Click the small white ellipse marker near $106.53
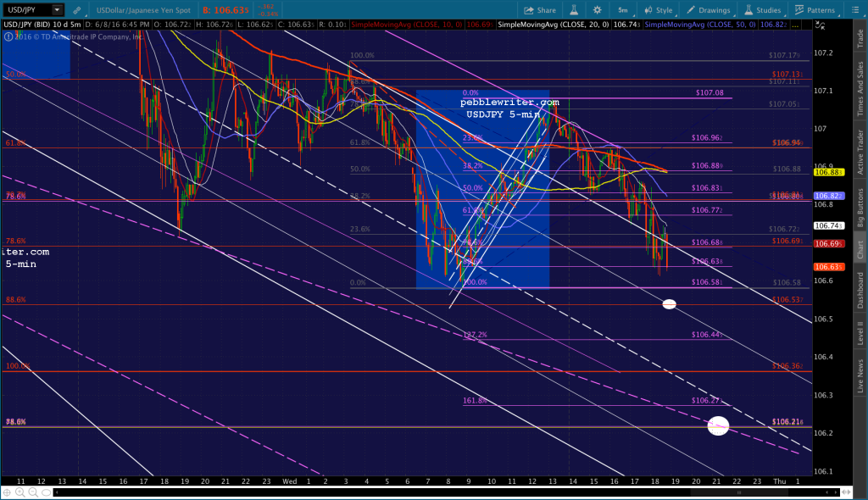The image size is (868, 500). coord(670,304)
